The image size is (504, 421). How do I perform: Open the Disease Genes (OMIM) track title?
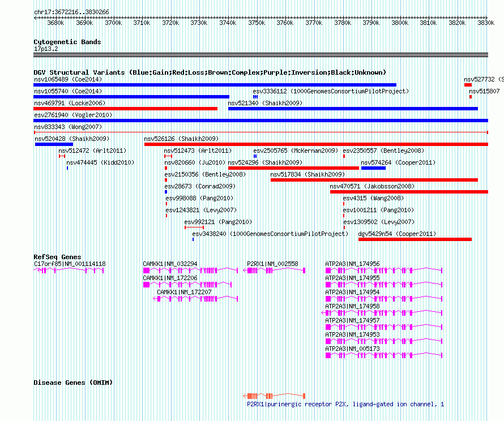73,383
